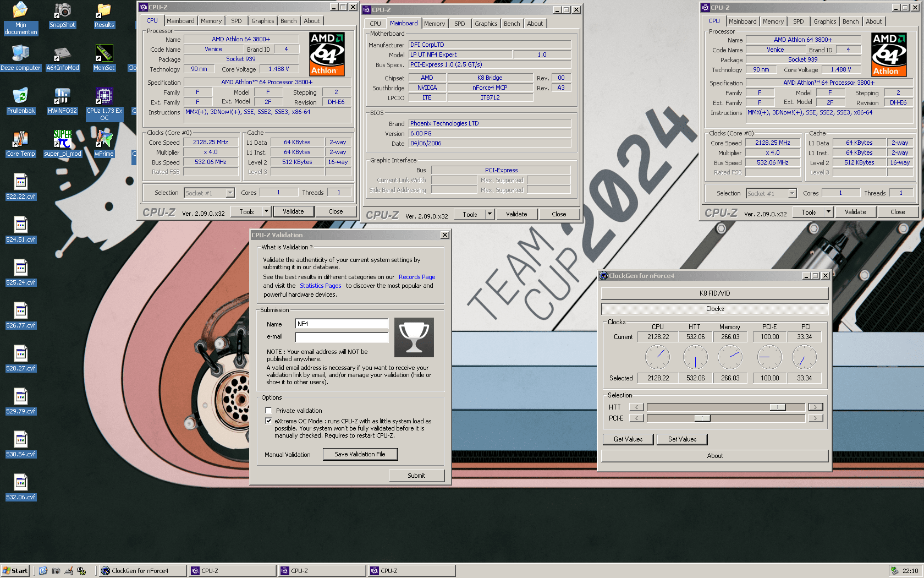Open the Tools dropdown arrow in right CPU-Z
This screenshot has width=924, height=578.
[829, 212]
